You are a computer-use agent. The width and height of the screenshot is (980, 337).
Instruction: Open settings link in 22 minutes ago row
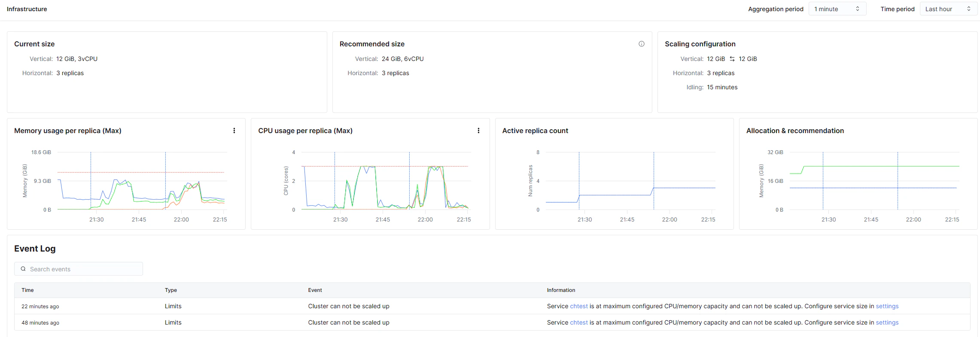[x=887, y=306]
